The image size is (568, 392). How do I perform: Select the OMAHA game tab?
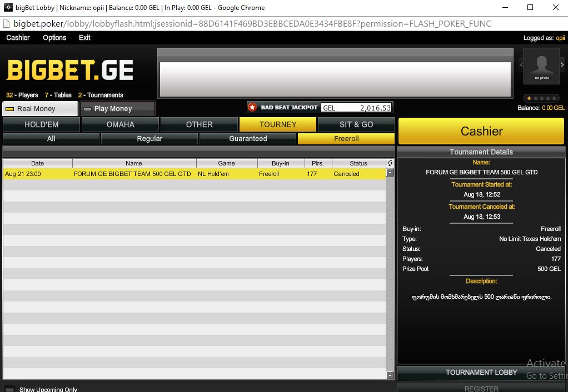click(x=120, y=124)
